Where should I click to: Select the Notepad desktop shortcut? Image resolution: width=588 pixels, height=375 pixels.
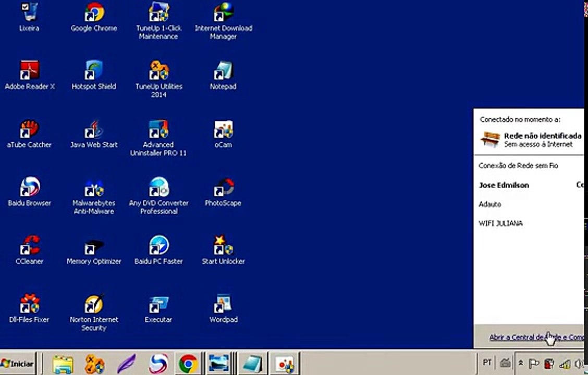pos(223,76)
